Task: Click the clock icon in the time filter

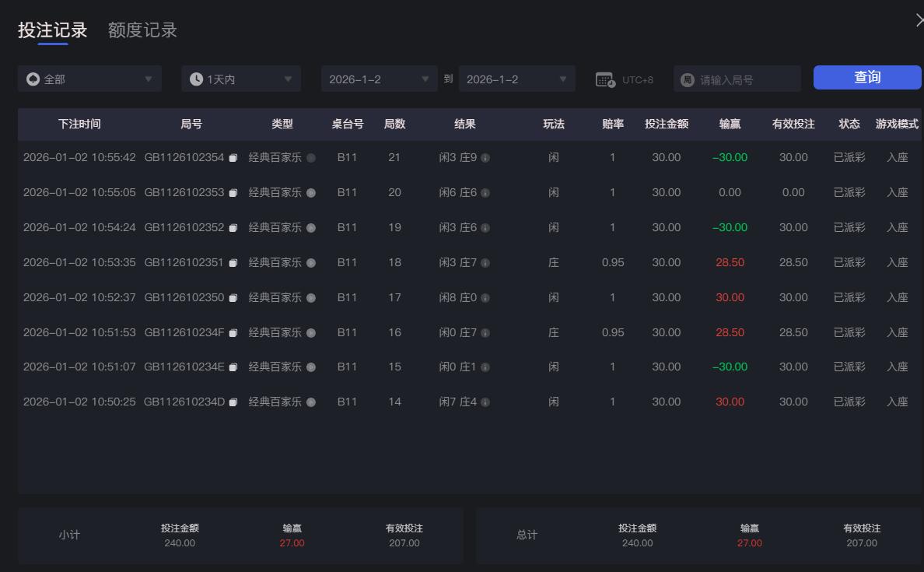Action: (198, 78)
